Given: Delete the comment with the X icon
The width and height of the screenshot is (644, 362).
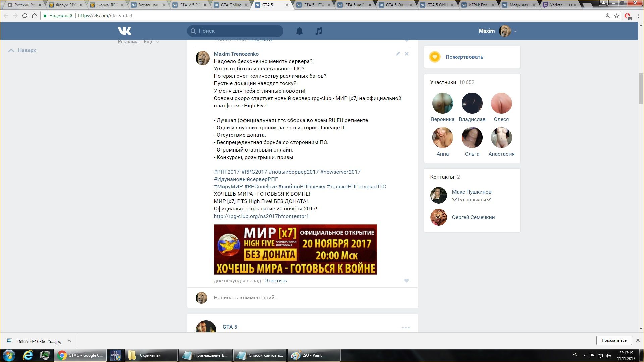Looking at the screenshot, I should [x=407, y=54].
